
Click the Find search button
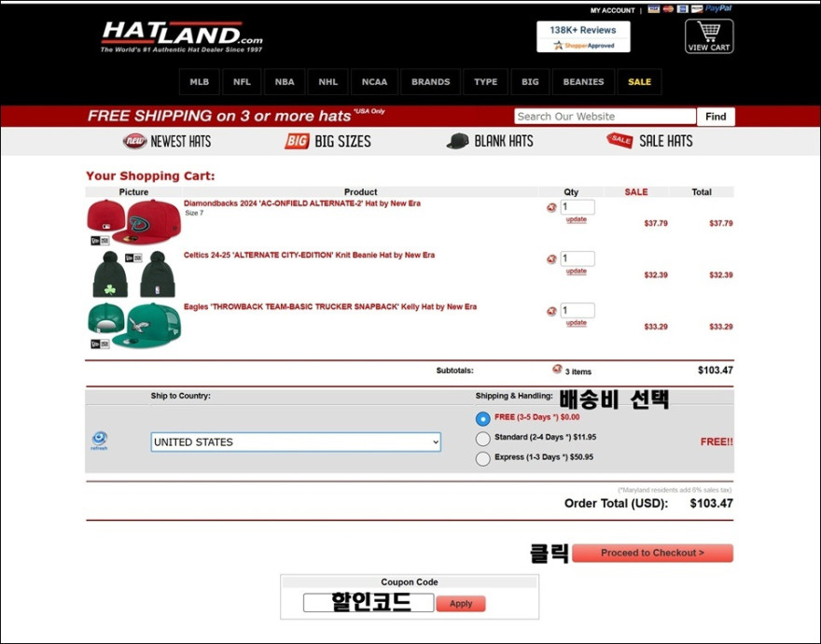tap(716, 117)
